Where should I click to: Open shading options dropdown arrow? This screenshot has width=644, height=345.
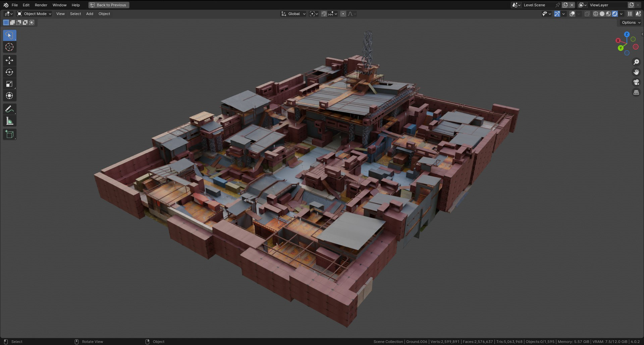coord(621,14)
